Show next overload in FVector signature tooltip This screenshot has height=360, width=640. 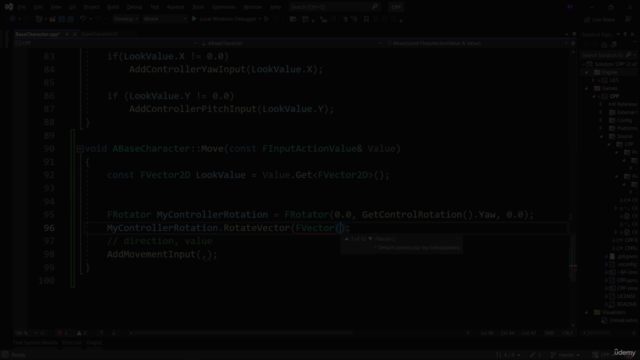point(370,239)
